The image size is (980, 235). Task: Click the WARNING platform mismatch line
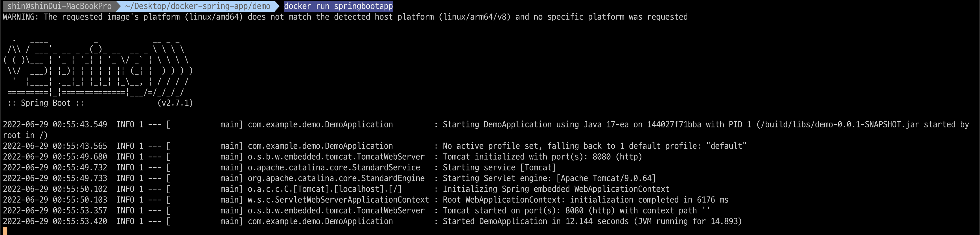[x=345, y=17]
